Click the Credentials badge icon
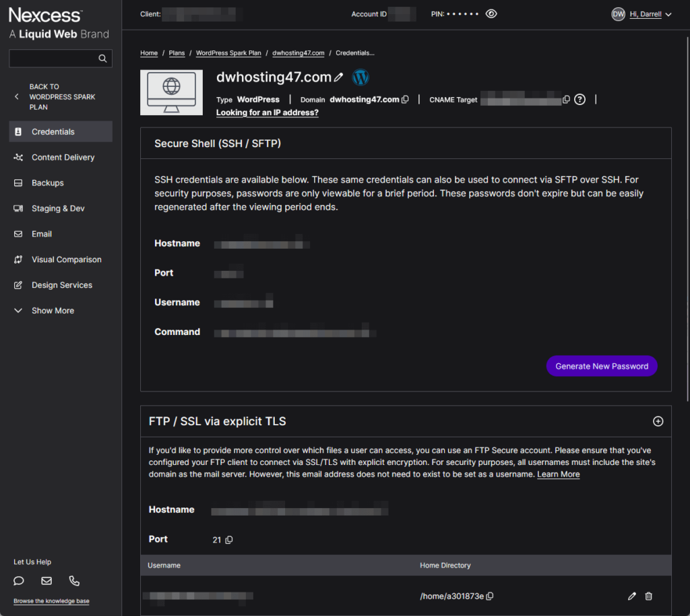 [x=18, y=131]
